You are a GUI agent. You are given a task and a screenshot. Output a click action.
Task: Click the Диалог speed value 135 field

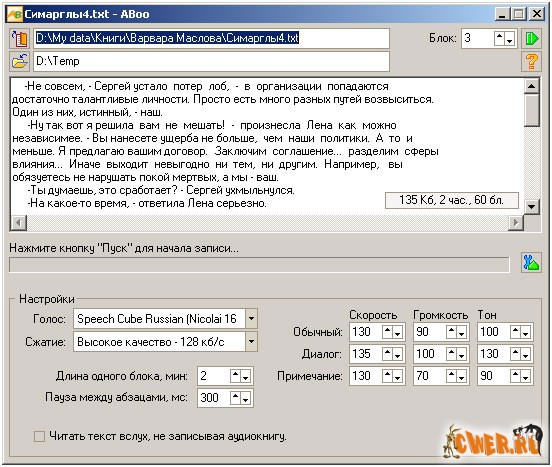[366, 354]
